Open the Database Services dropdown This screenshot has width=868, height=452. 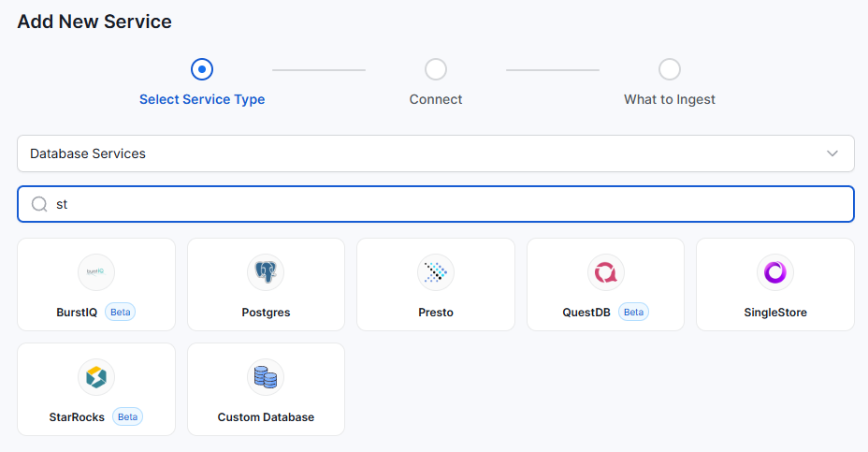coord(436,153)
